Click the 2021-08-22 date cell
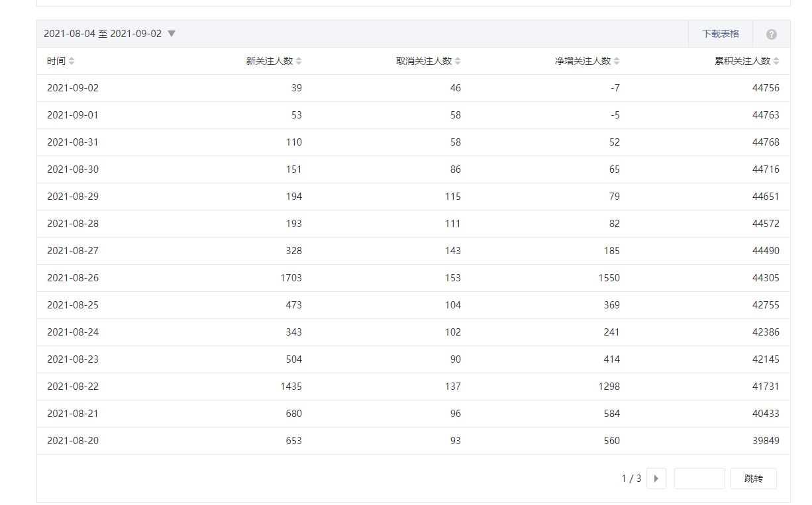Image resolution: width=812 pixels, height=505 pixels. [73, 387]
